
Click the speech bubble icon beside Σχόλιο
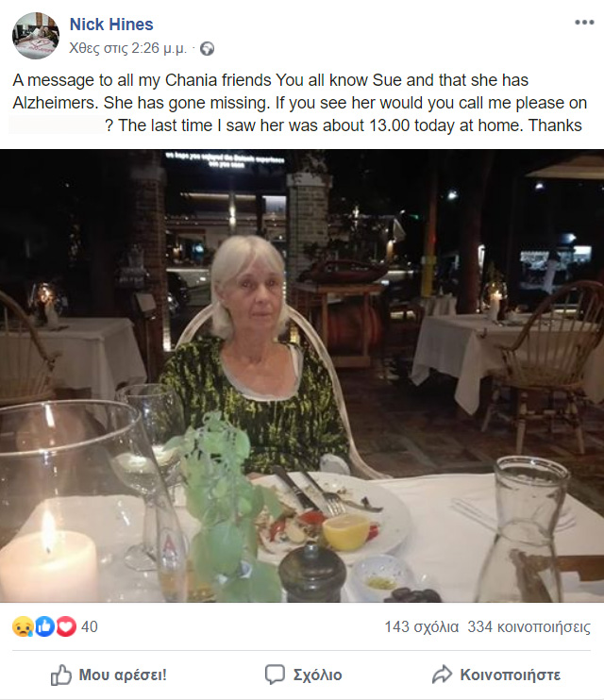tap(275, 675)
